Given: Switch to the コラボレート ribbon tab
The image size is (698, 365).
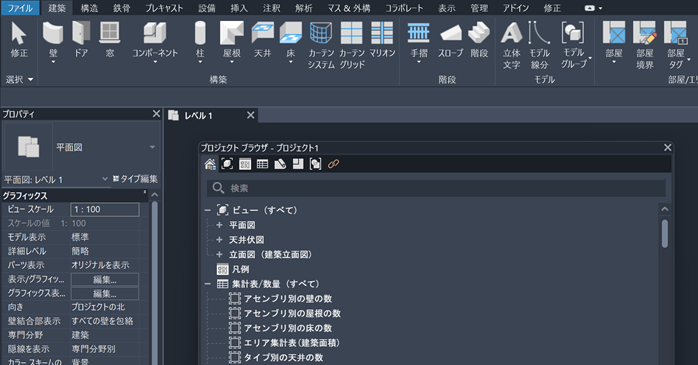Looking at the screenshot, I should (x=404, y=8).
